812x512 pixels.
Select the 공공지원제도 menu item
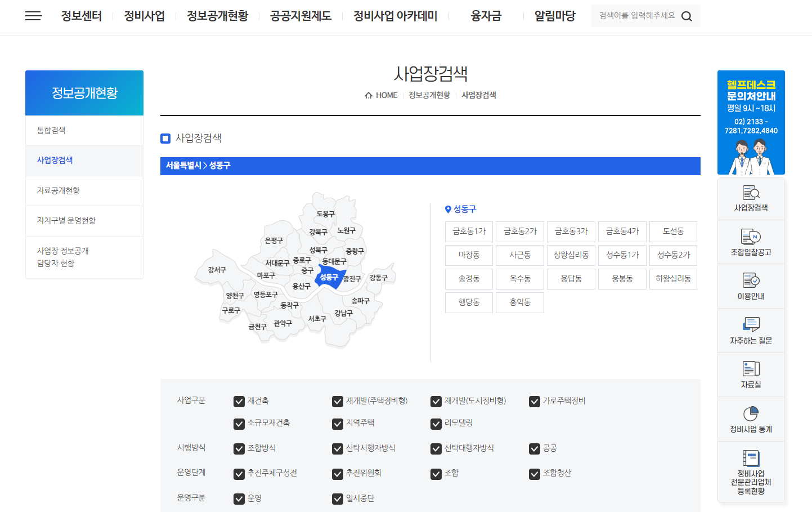300,16
